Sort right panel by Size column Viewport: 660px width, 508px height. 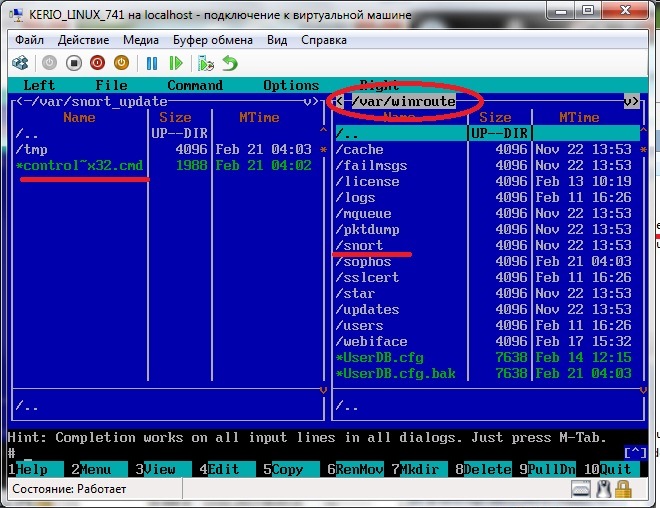(x=495, y=118)
